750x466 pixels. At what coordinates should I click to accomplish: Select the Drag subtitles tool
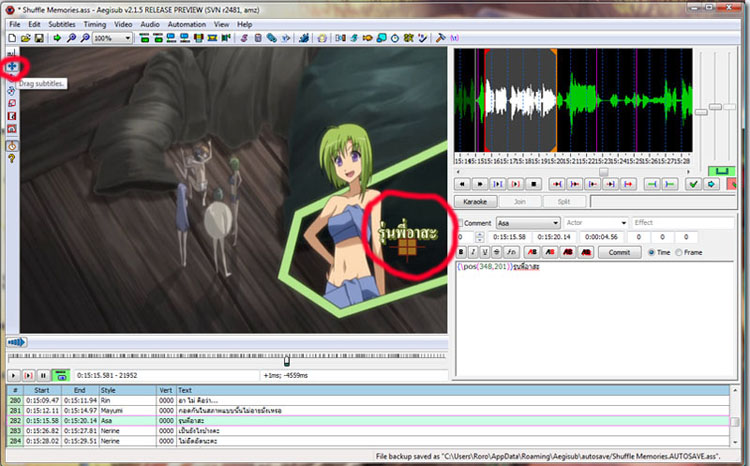(x=11, y=66)
